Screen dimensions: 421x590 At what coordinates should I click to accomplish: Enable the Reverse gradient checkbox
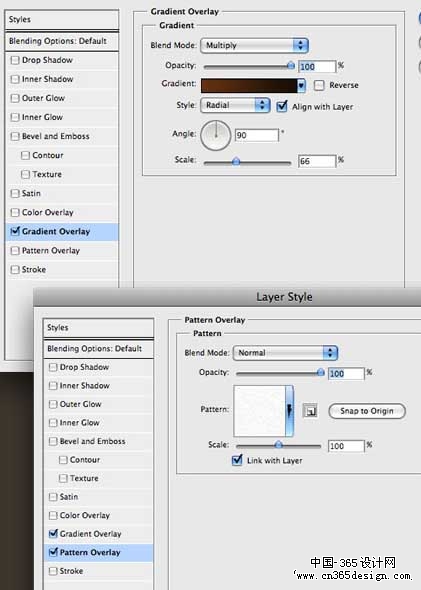[x=319, y=85]
